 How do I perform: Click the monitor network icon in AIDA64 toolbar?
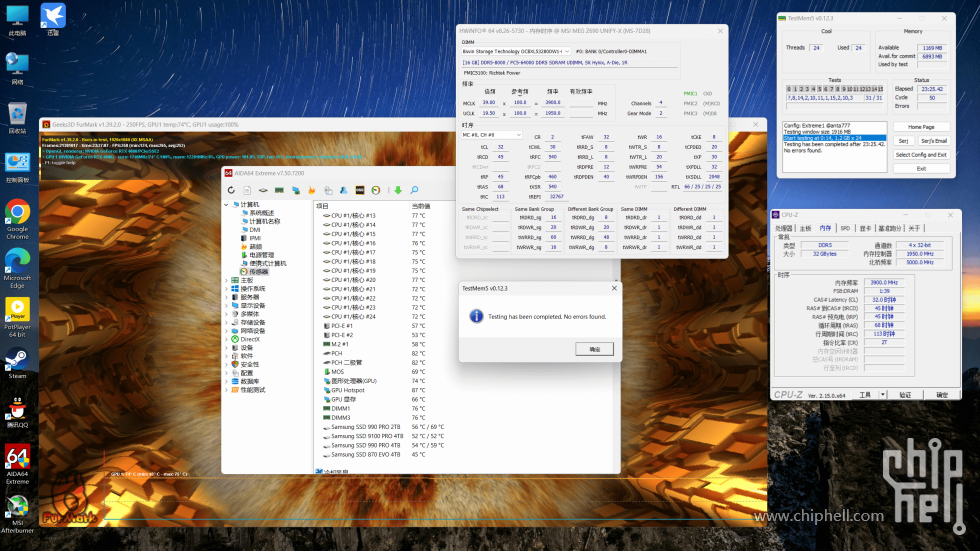[296, 190]
